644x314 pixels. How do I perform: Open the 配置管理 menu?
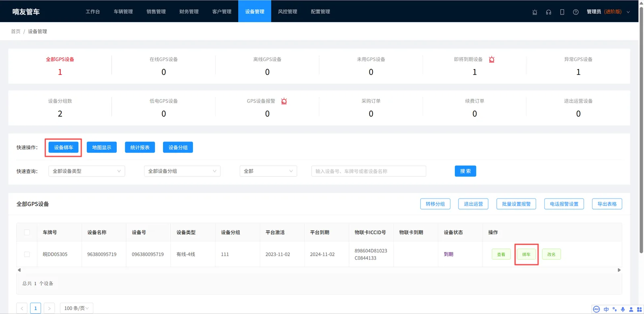(x=320, y=12)
